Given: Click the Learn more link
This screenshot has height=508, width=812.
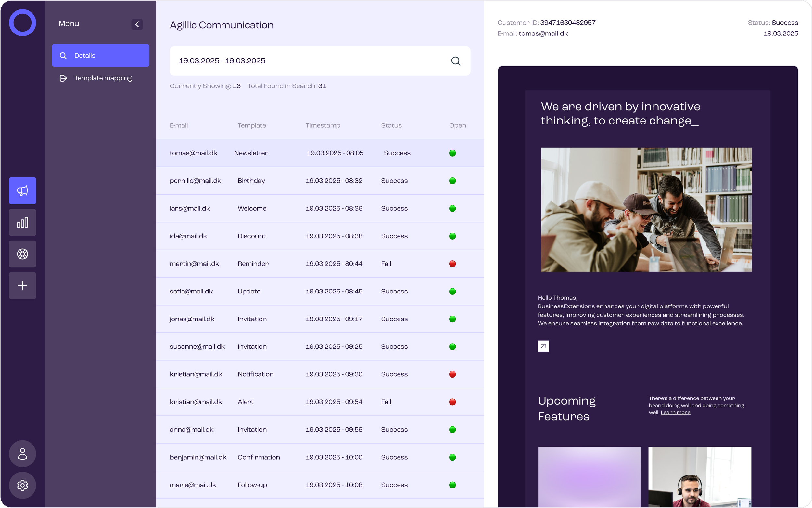Looking at the screenshot, I should point(675,412).
